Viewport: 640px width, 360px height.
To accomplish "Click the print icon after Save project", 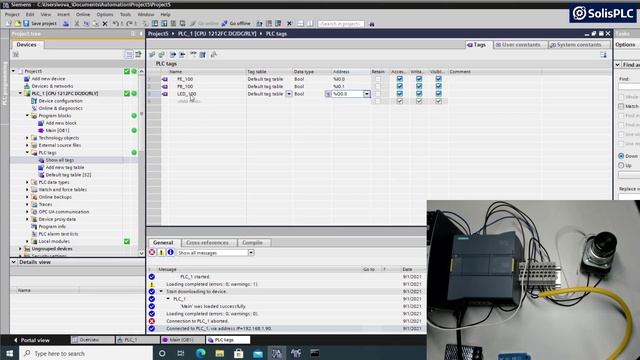I will pyautogui.click(x=66, y=24).
